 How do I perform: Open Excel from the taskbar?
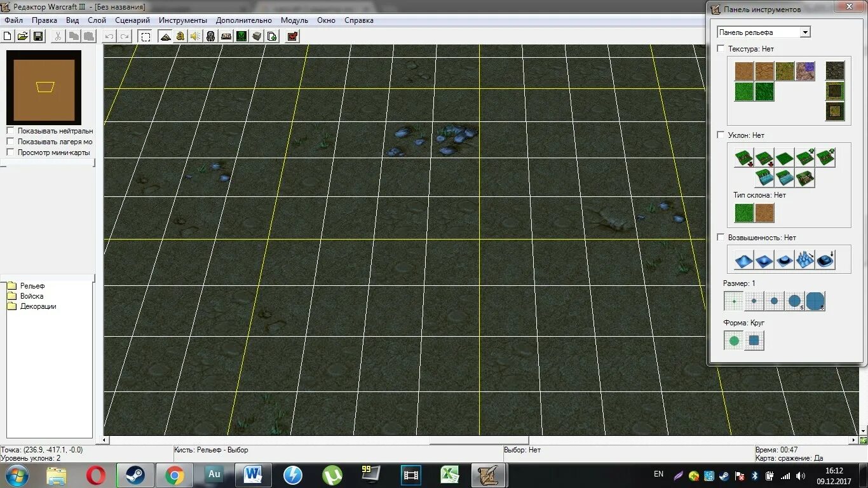pyautogui.click(x=449, y=475)
